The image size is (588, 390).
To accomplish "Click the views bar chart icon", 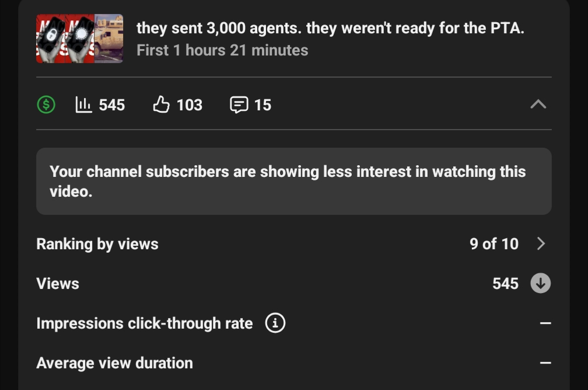I will (x=84, y=105).
